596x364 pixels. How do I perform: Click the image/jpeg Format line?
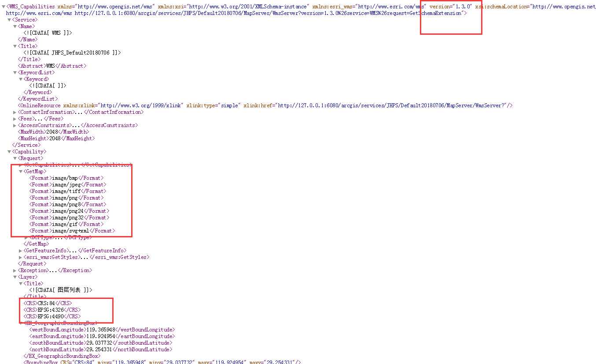68,185
